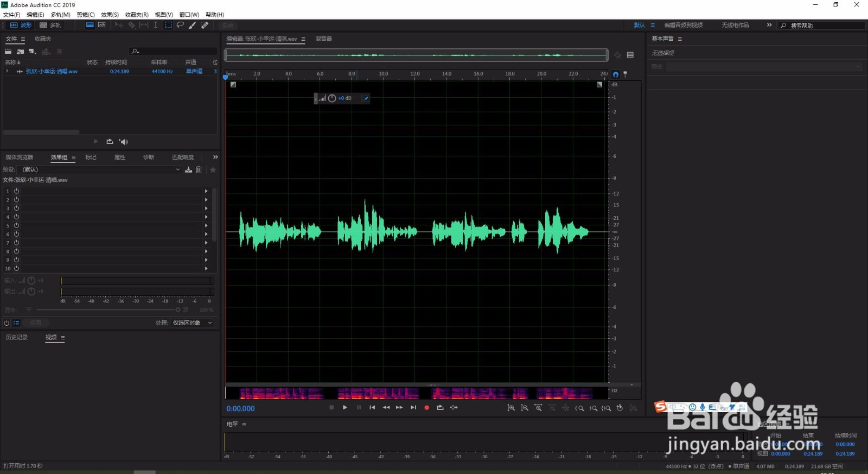Open the 预设 presets dropdown
Viewport: 868px width, 474px height.
click(100, 169)
